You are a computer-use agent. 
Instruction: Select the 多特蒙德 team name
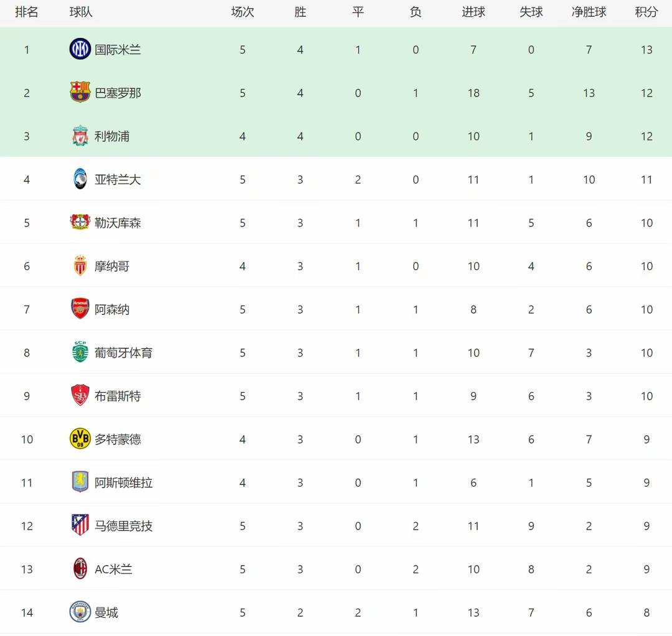[x=118, y=439]
